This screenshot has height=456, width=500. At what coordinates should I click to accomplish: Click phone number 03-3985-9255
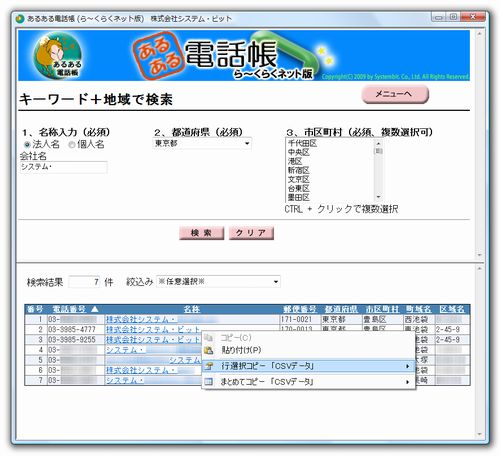pyautogui.click(x=72, y=340)
